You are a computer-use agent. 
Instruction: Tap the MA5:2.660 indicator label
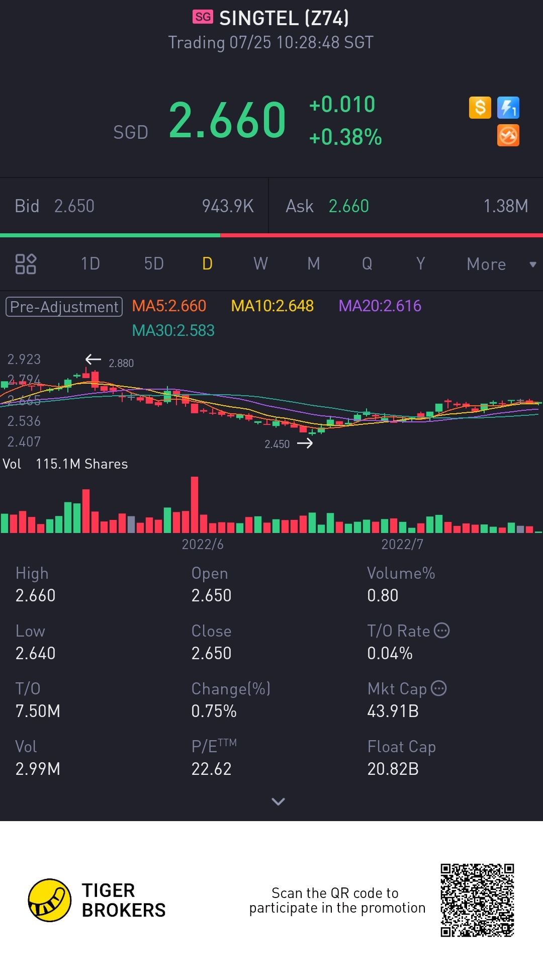[x=169, y=306]
